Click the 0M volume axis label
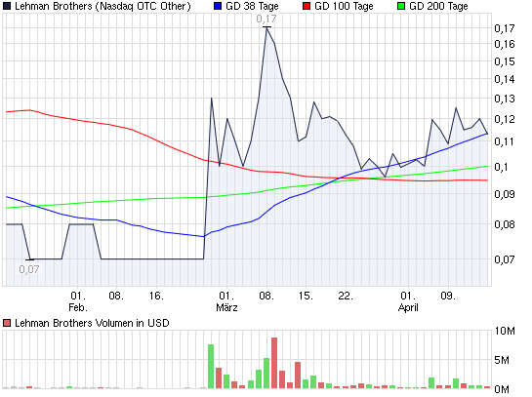Image resolution: width=532 pixels, height=397 pixels. (x=502, y=389)
